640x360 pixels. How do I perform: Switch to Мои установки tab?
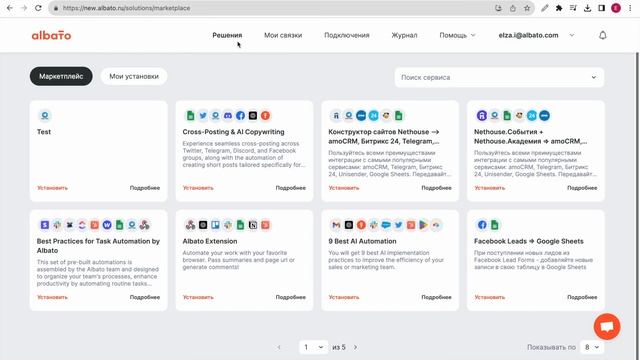click(x=134, y=76)
